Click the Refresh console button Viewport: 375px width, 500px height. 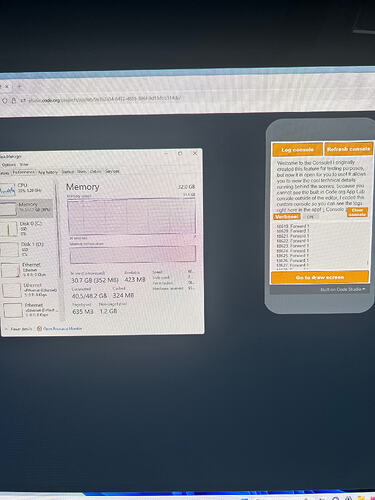[x=348, y=149]
